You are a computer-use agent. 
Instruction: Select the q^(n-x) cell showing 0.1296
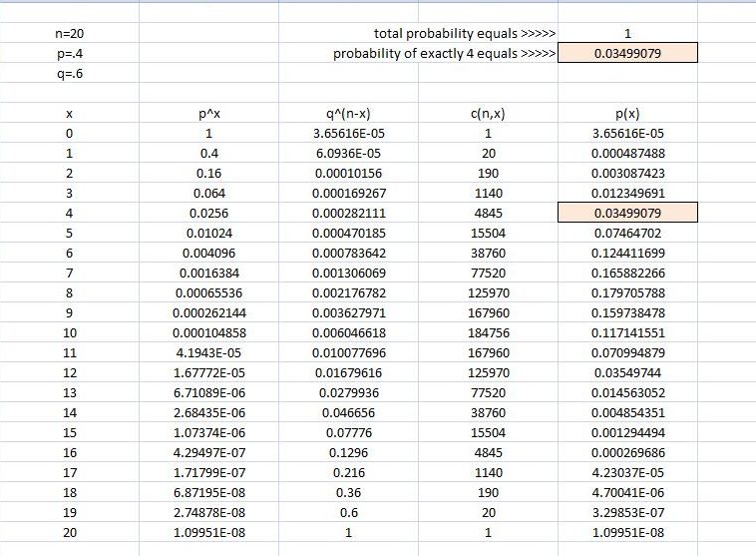pos(349,452)
